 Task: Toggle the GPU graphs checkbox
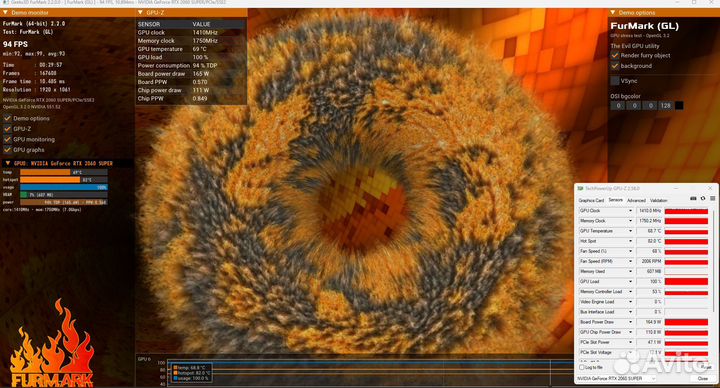tap(7, 150)
